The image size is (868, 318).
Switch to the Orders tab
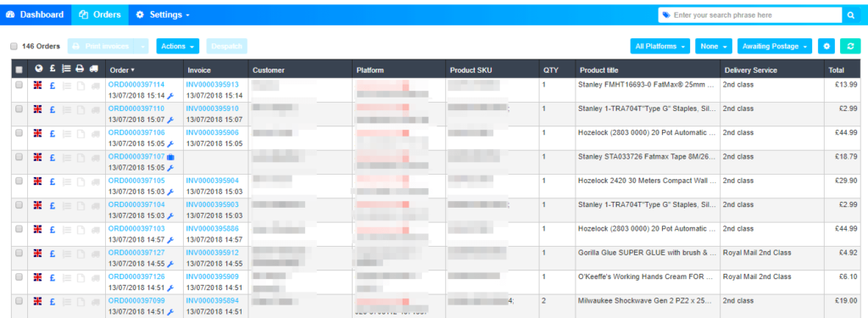(x=100, y=15)
